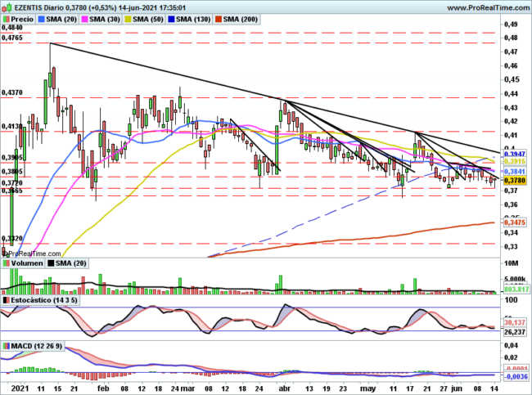The width and height of the screenshot is (532, 395).
Task: Click the light blue SMA (20) color square
Action: (42, 20)
